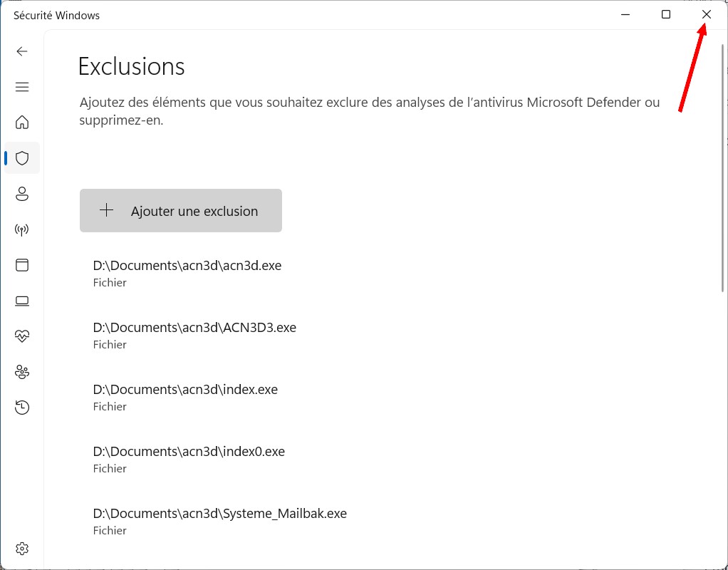Image resolution: width=728 pixels, height=570 pixels.
Task: Expand the index.exe exclusion entry
Action: [185, 397]
